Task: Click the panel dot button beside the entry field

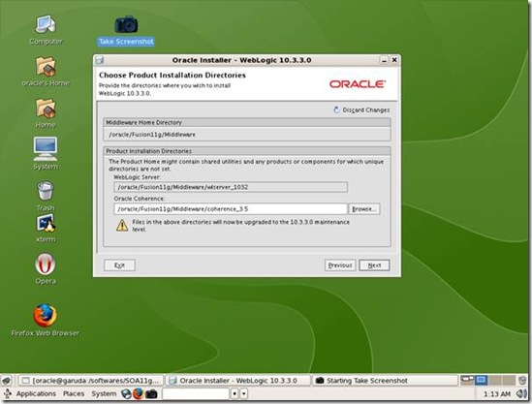Action: coord(235,393)
